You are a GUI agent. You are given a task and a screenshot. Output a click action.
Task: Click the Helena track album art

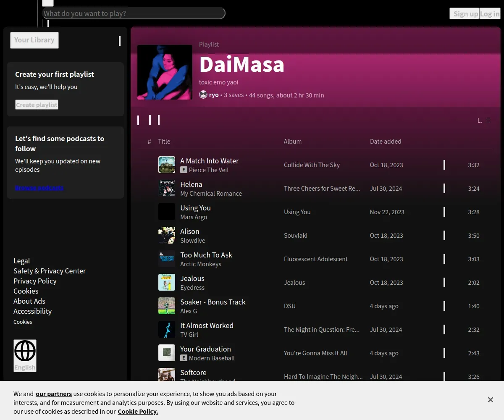coord(167,188)
